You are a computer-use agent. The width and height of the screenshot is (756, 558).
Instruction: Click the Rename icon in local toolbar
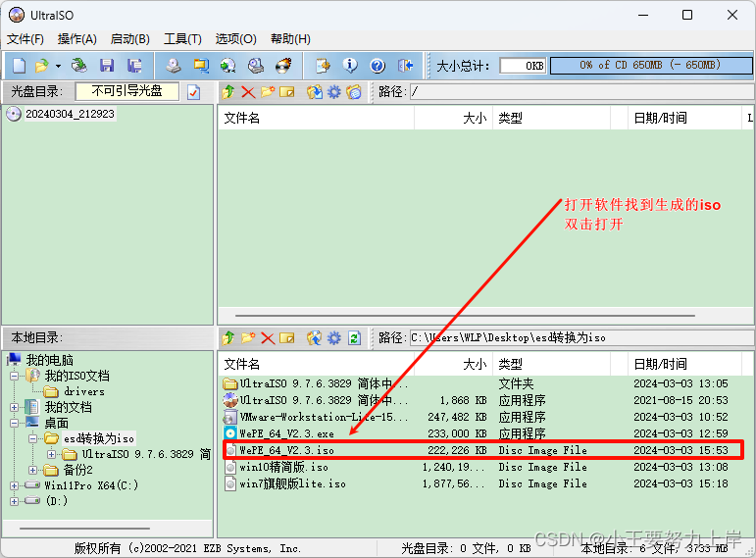[287, 338]
